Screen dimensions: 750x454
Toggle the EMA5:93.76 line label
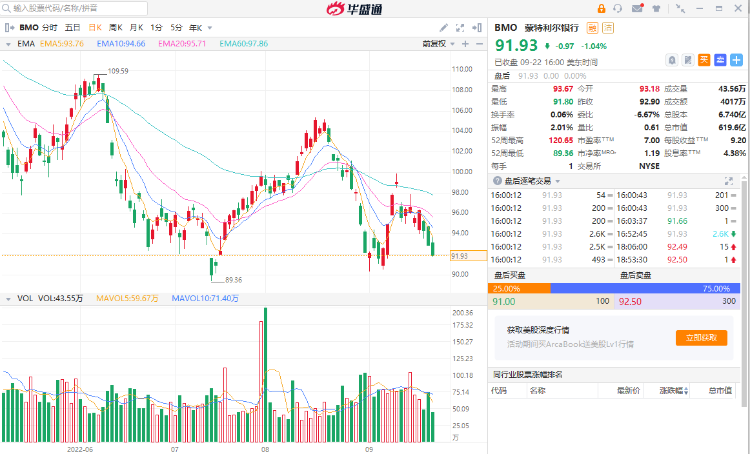tap(62, 44)
